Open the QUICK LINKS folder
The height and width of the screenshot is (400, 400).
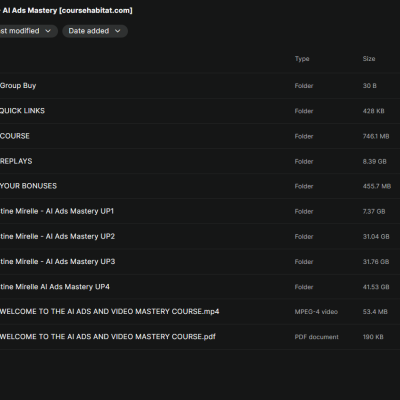click(22, 111)
